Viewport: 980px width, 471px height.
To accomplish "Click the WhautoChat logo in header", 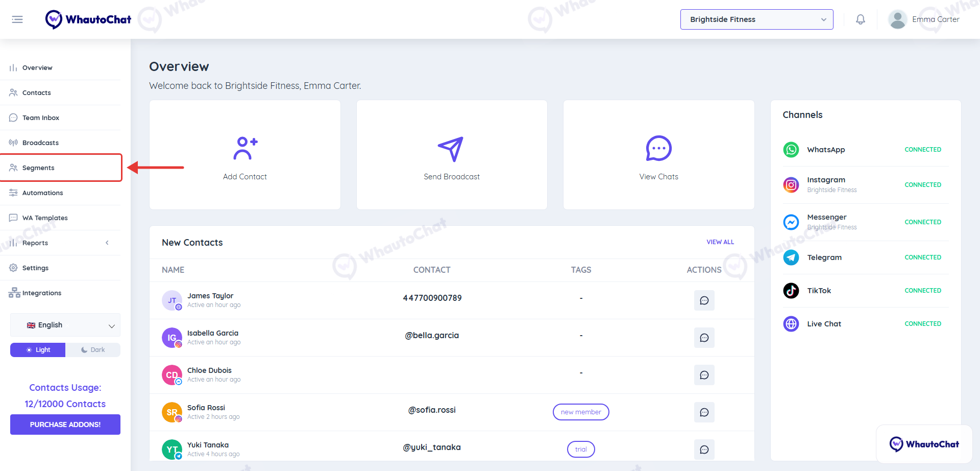I will [x=88, y=19].
